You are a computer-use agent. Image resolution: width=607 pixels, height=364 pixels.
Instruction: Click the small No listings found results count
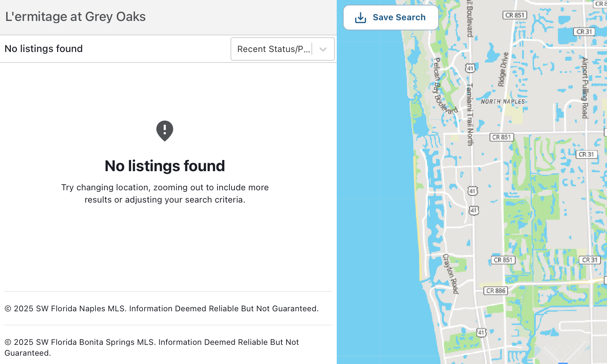[x=44, y=49]
